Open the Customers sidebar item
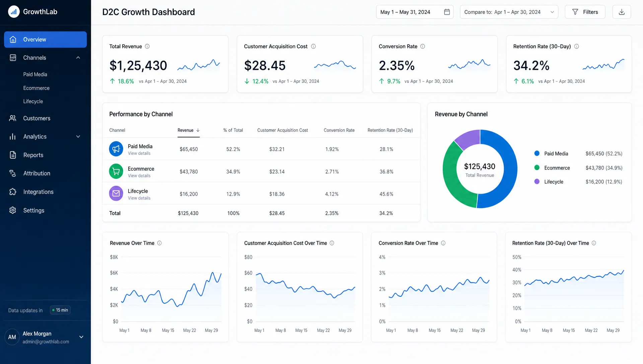Screen dimensions: 643x364 [x=45, y=118]
